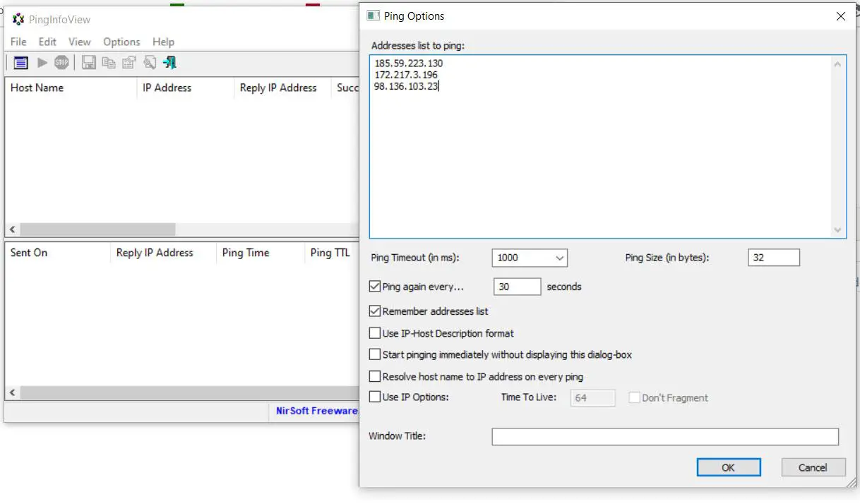Open the View menu
This screenshot has height=504, width=860.
click(x=79, y=42)
